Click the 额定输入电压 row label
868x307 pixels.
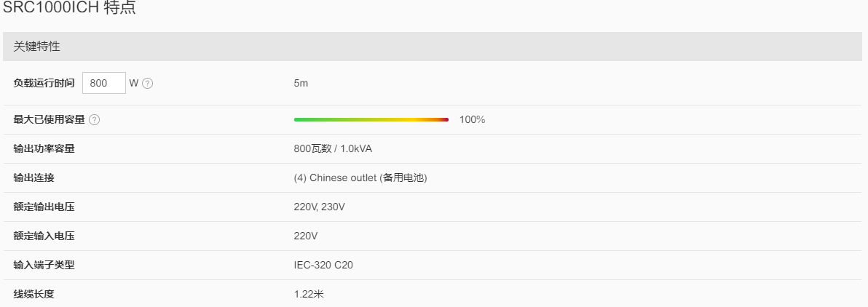coord(44,236)
